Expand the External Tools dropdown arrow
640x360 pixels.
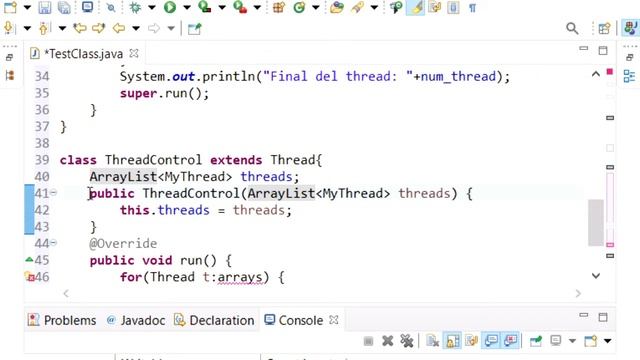(x=257, y=7)
